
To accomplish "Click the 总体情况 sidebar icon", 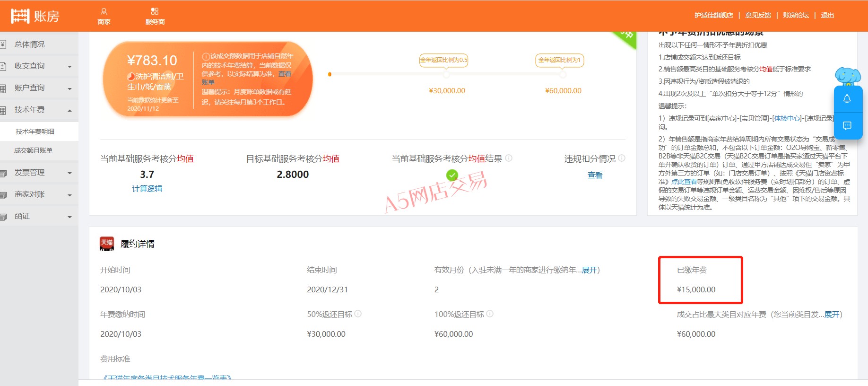I will (3, 44).
